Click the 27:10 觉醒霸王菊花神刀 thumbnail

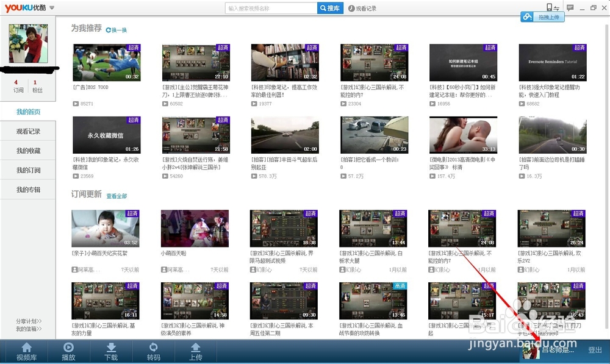pyautogui.click(x=196, y=62)
